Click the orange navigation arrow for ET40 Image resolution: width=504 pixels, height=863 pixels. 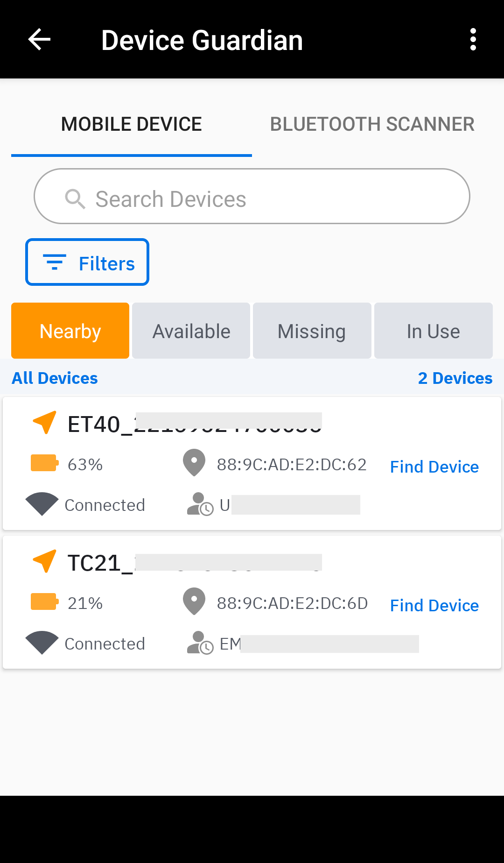click(x=45, y=423)
